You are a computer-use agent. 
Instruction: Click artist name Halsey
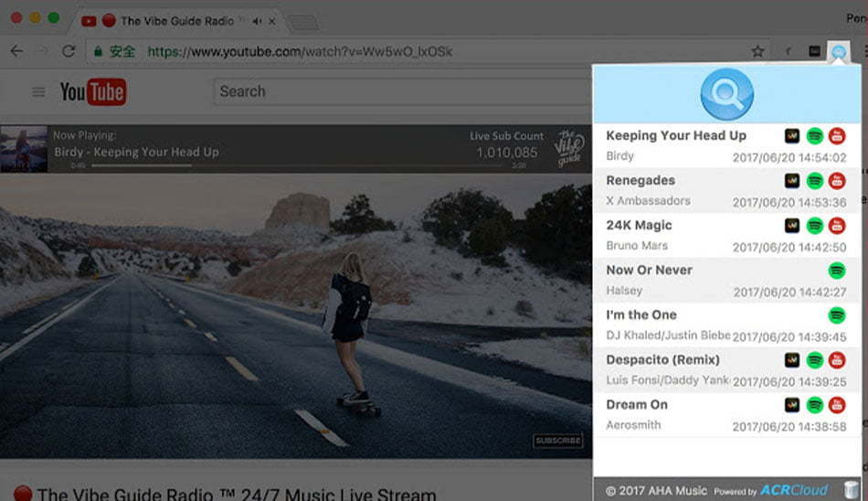(624, 291)
